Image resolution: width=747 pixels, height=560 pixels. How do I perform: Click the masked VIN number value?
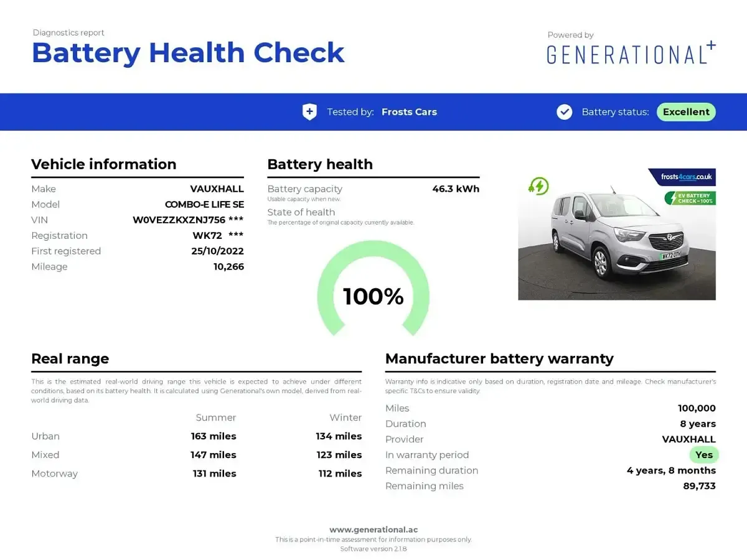tap(188, 220)
